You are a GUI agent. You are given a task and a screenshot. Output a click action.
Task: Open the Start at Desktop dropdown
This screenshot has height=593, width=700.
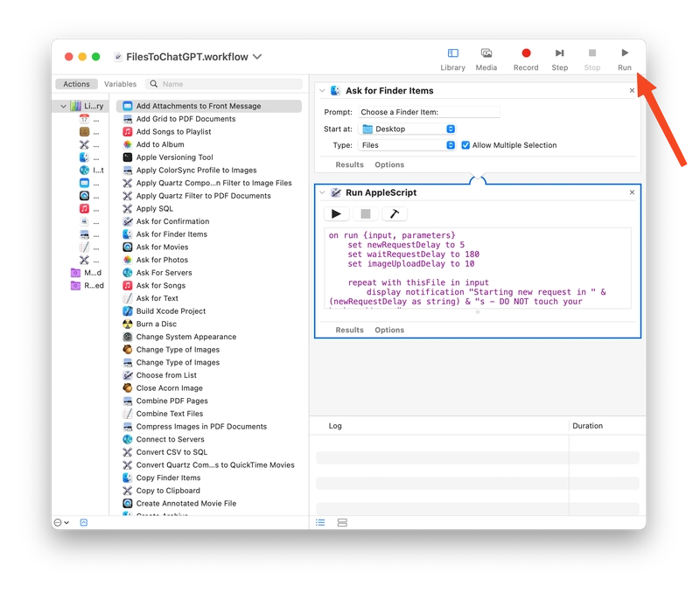407,129
